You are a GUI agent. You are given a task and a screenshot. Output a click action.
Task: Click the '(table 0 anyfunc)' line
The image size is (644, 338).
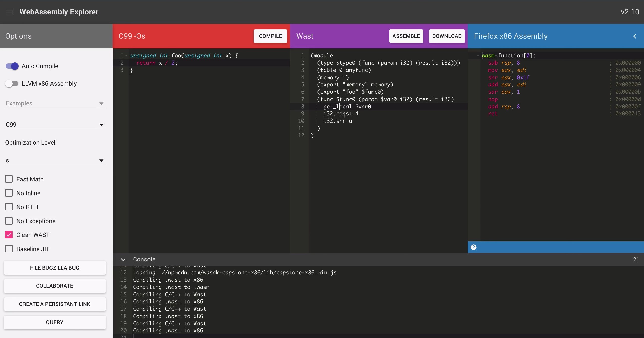tap(344, 70)
